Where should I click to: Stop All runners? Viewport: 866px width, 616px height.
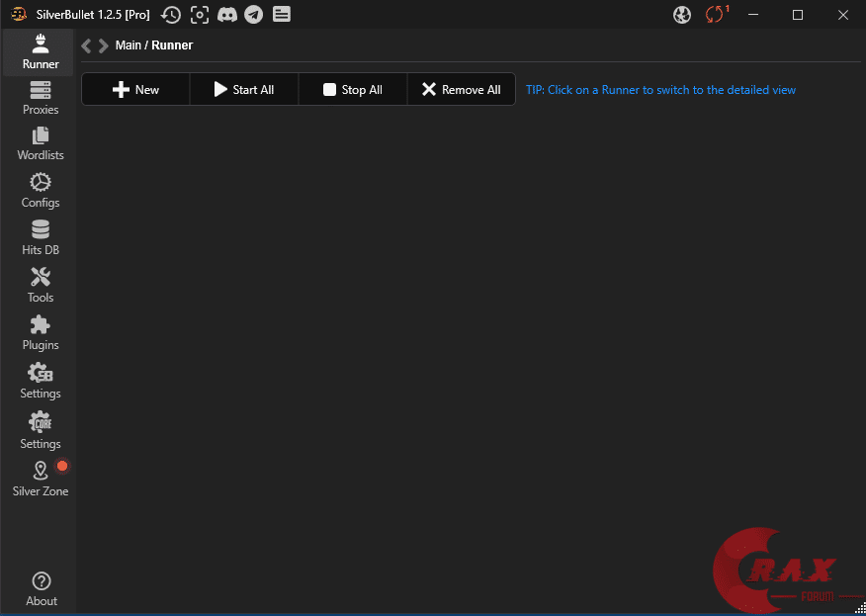point(353,90)
